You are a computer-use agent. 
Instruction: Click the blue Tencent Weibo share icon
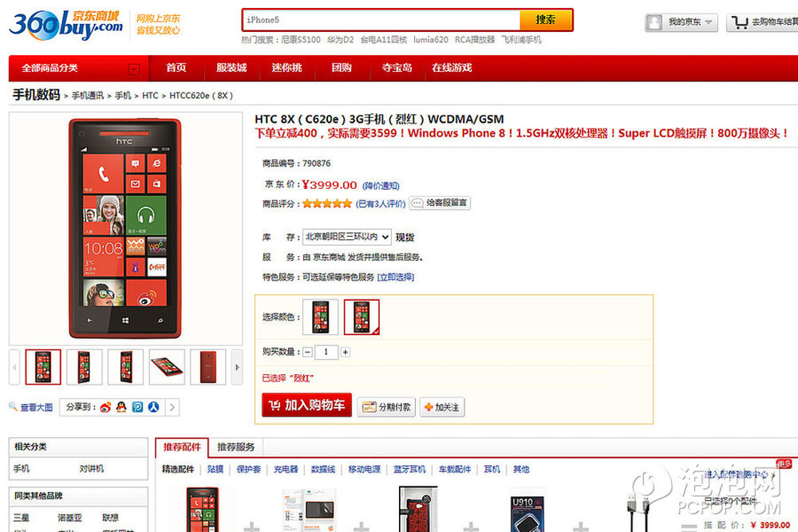137,407
